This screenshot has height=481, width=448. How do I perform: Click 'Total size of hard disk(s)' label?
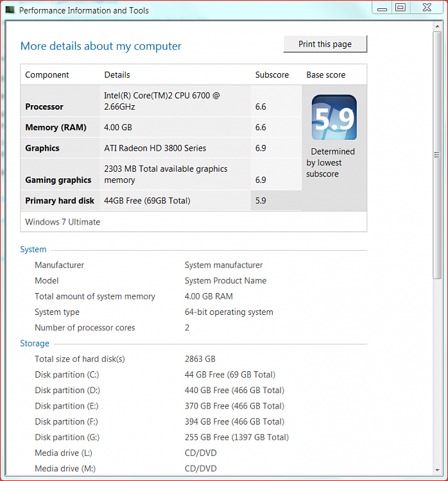[x=80, y=359]
